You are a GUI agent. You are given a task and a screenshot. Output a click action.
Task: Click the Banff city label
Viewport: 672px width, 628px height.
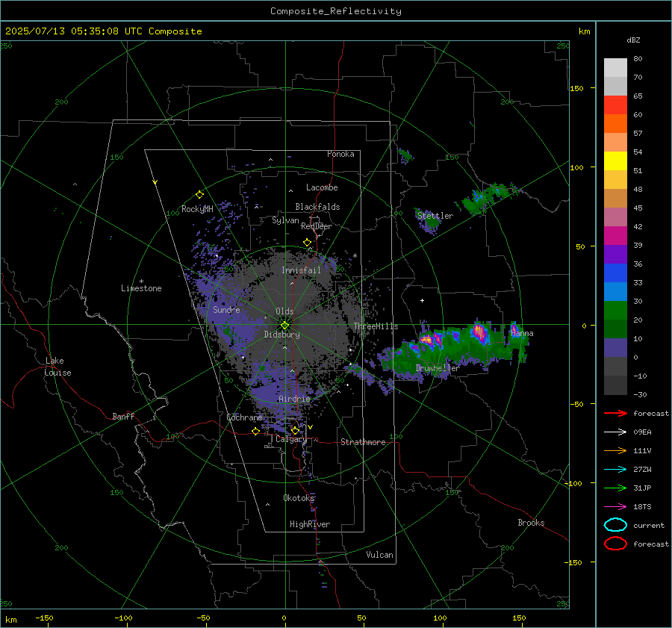point(123,416)
